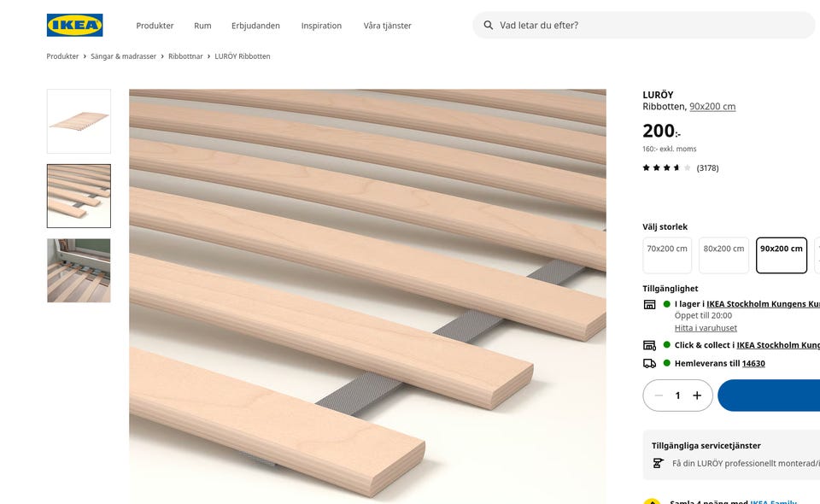Open the Click & collect store link
Screen dimensions: 820x504
click(x=778, y=345)
